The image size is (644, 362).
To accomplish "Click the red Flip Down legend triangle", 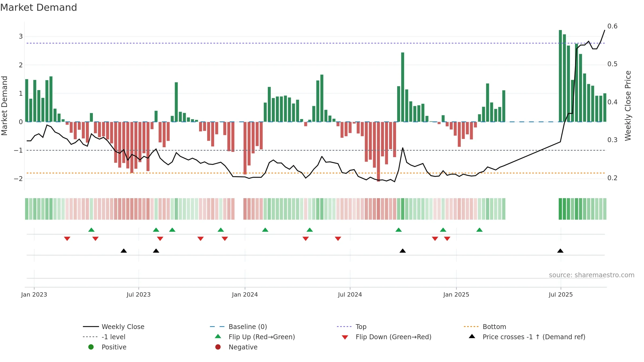I will (345, 337).
